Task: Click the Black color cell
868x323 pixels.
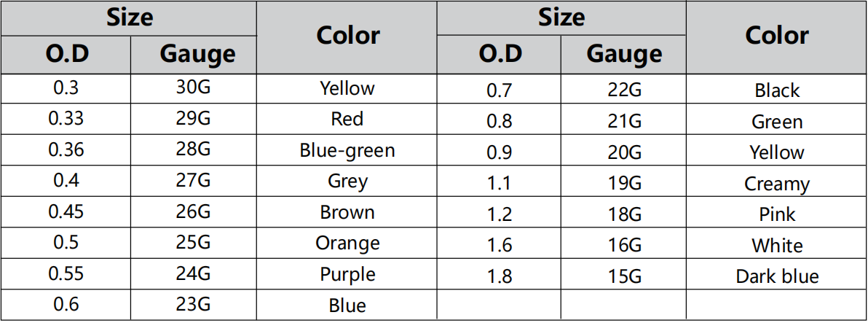Action: (777, 90)
